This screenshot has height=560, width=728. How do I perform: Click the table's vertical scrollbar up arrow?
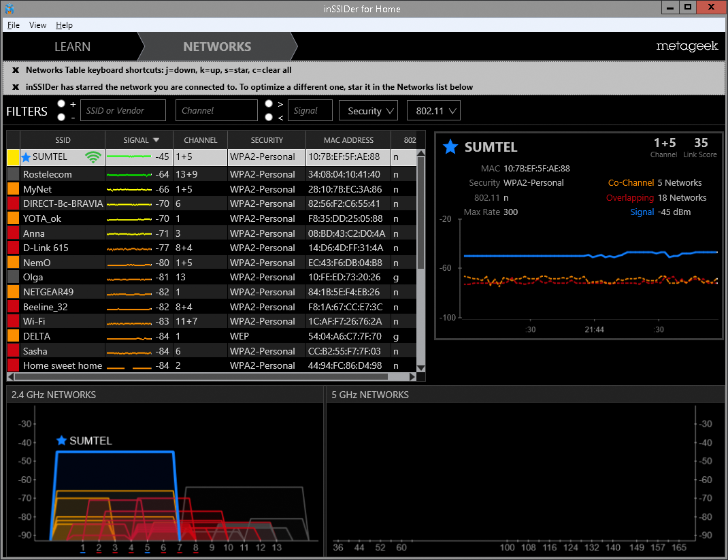pyautogui.click(x=421, y=154)
